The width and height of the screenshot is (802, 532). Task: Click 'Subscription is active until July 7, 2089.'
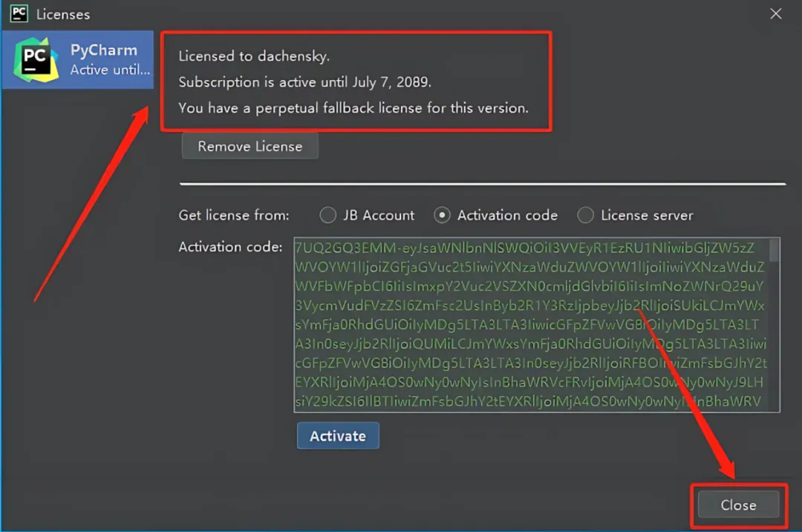pyautogui.click(x=305, y=82)
